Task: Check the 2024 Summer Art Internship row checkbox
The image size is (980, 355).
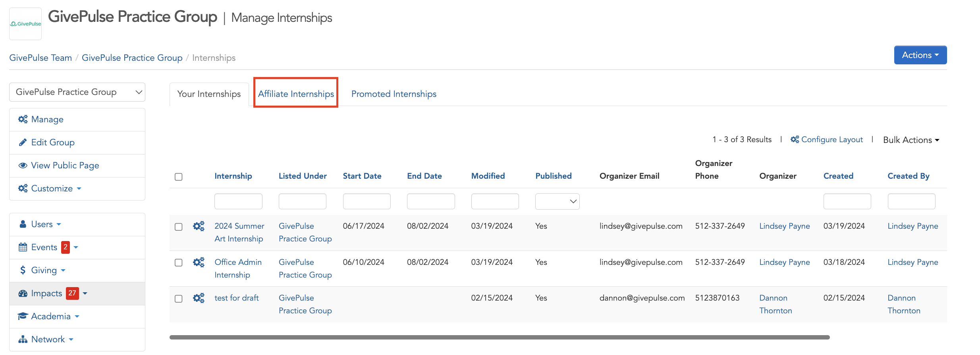Action: click(x=179, y=227)
